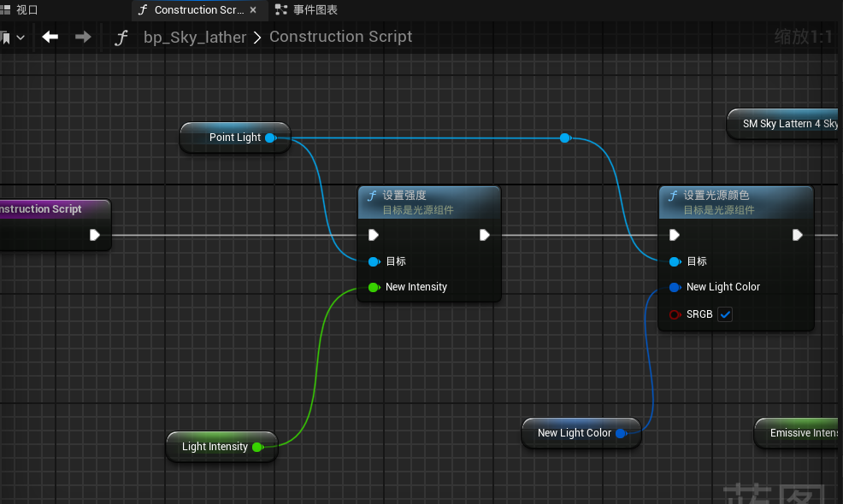Click New Light Color input pin on node

(x=675, y=288)
